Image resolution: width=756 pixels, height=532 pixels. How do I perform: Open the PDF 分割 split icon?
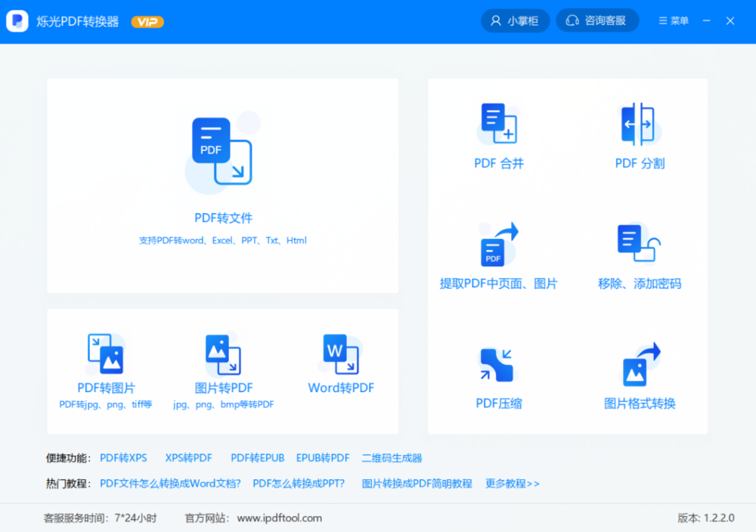click(x=639, y=123)
